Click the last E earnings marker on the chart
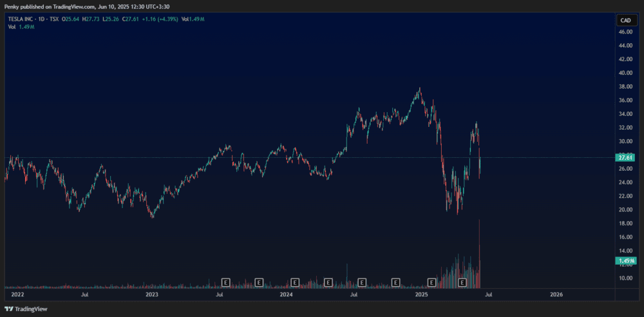 (462, 282)
